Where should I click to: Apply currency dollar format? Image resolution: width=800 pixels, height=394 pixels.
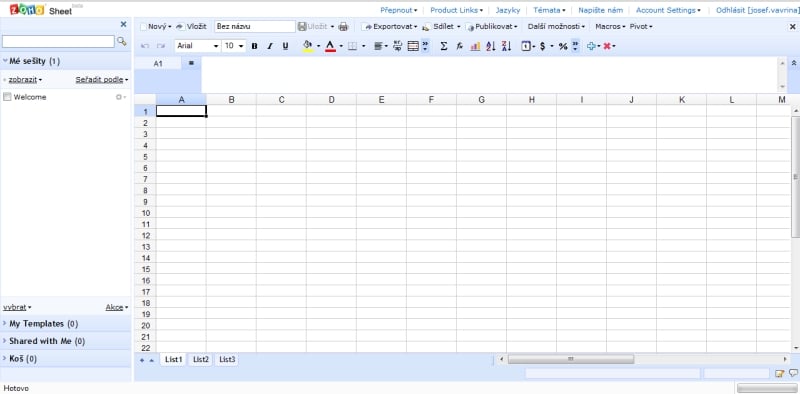(542, 46)
